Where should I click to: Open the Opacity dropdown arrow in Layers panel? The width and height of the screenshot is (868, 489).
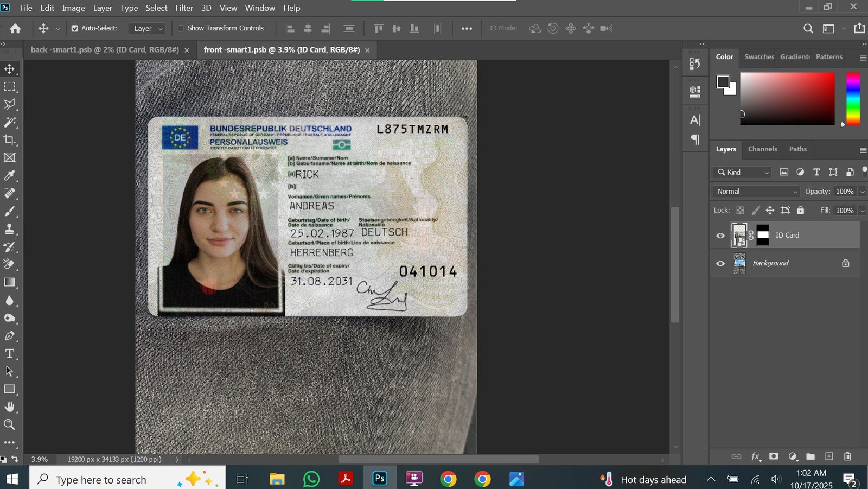pos(862,192)
